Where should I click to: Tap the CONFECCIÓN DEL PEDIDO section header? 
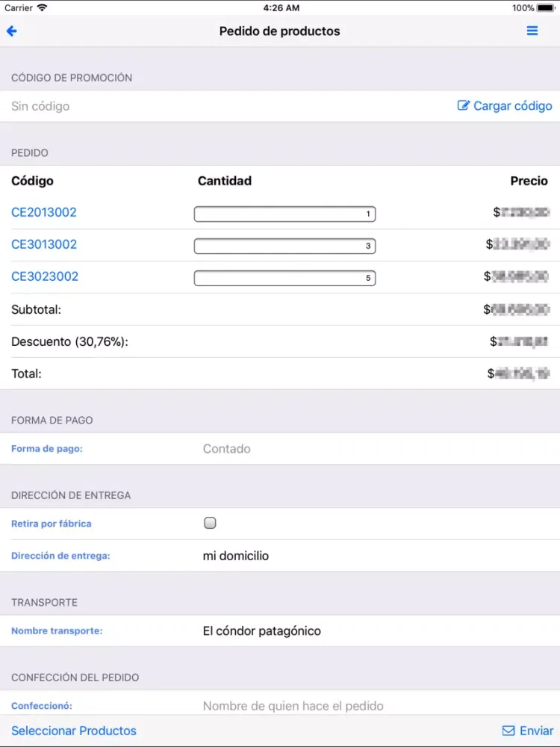coord(75,678)
